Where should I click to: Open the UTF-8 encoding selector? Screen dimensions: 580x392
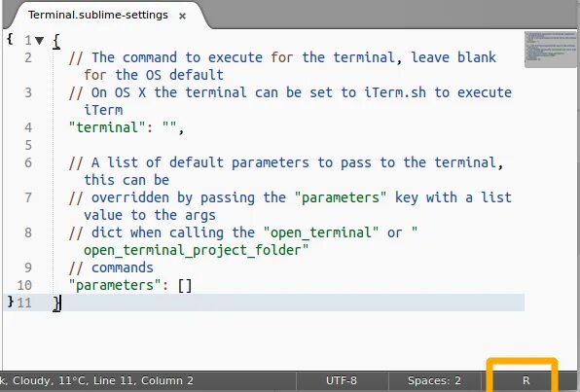tap(342, 380)
